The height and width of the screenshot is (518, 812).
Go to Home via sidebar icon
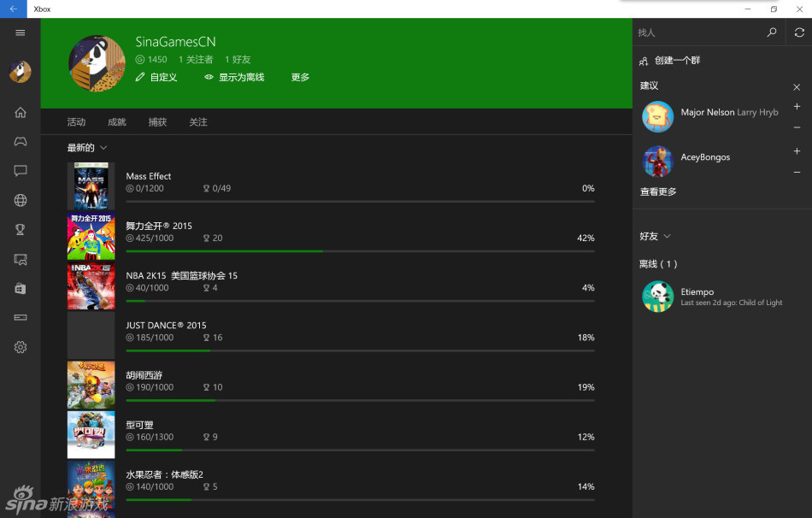(x=21, y=112)
